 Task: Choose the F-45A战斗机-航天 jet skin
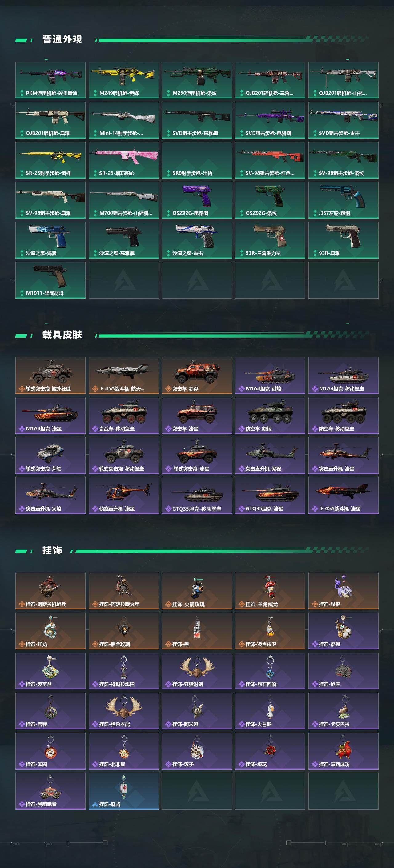(x=124, y=376)
